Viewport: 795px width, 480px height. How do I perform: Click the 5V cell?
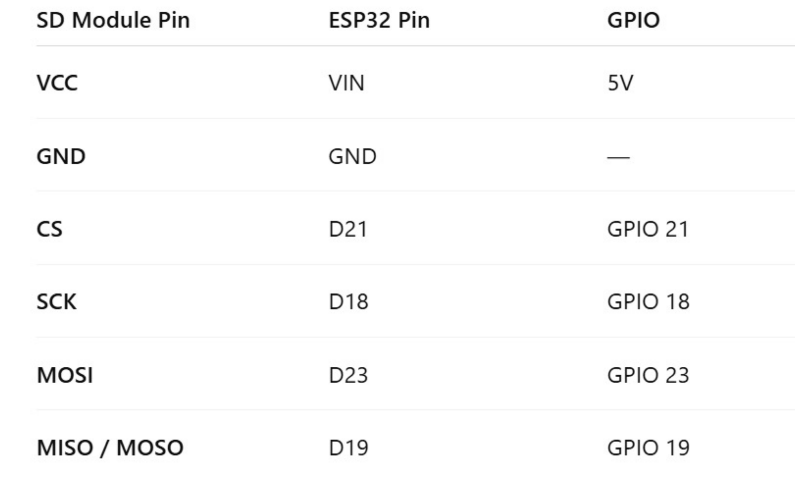click(620, 83)
